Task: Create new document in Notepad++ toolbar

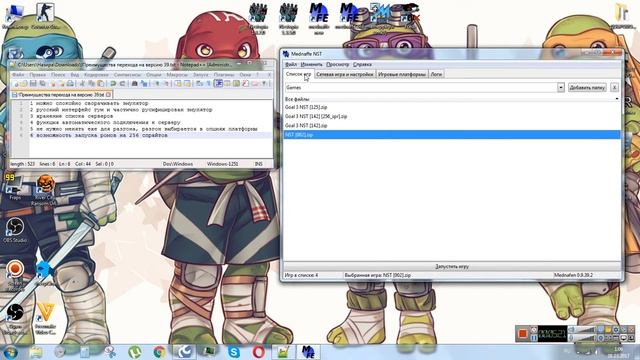Action: [16, 84]
